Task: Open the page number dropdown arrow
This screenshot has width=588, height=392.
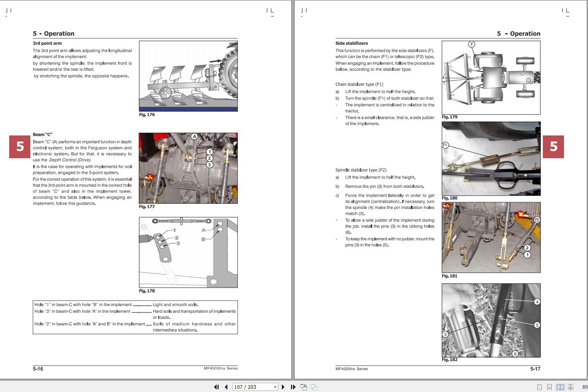Action: 275,387
